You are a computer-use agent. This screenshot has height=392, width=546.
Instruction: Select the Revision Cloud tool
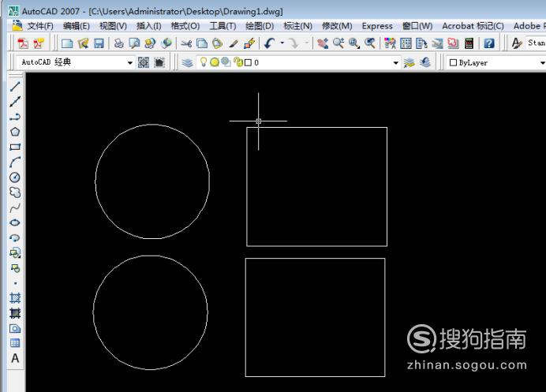coord(15,192)
